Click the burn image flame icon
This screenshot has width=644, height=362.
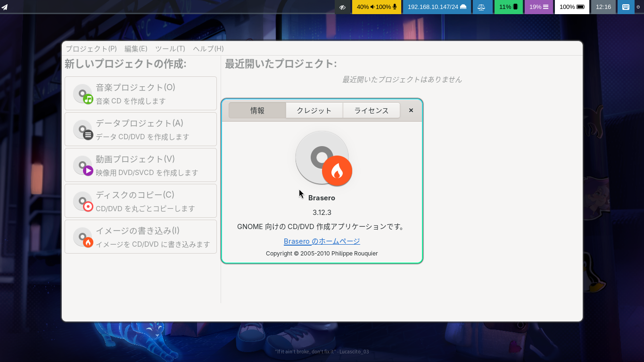(x=83, y=237)
